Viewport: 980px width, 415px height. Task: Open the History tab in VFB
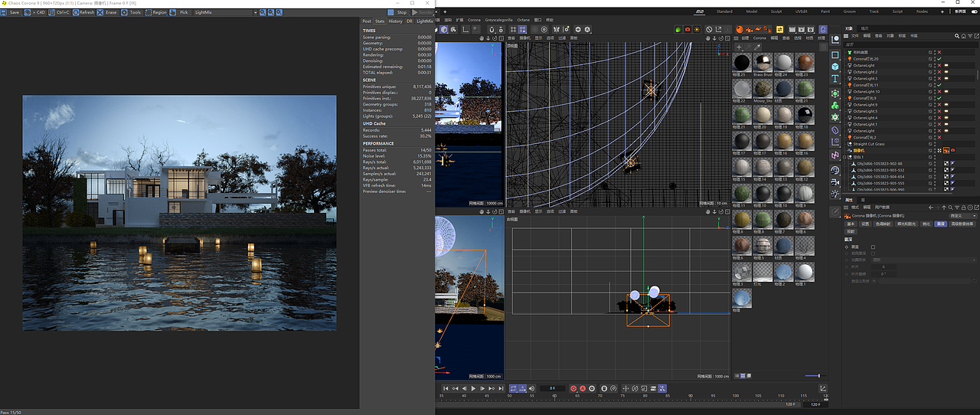click(x=395, y=21)
